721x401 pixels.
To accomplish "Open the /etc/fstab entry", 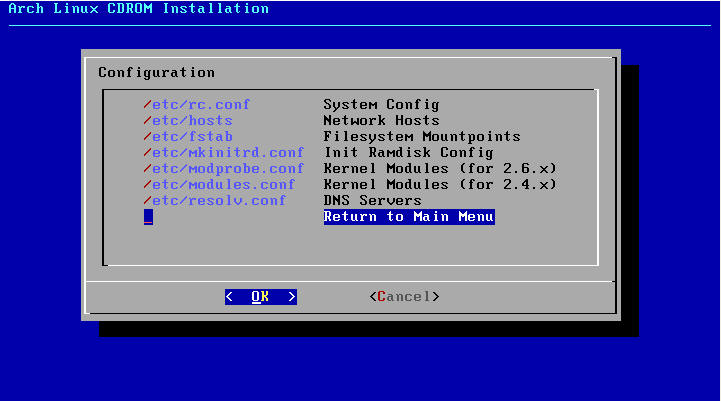I will point(188,136).
